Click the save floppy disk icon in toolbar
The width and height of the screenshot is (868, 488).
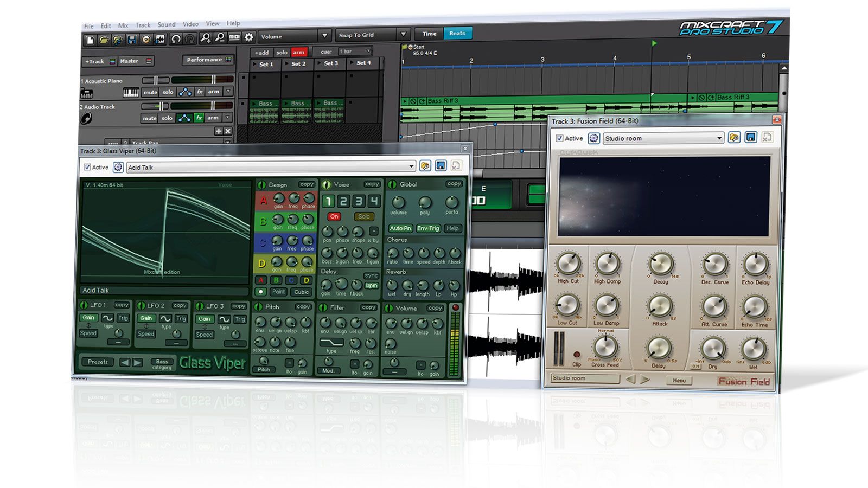click(132, 40)
